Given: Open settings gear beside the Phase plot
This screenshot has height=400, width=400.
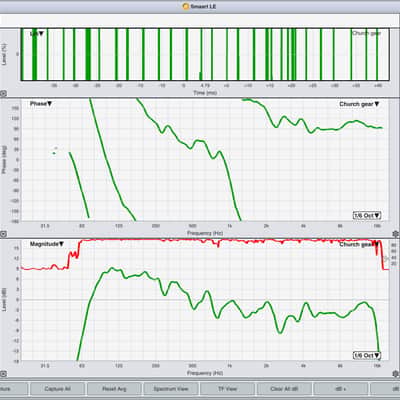Looking at the screenshot, I should click(x=396, y=234).
